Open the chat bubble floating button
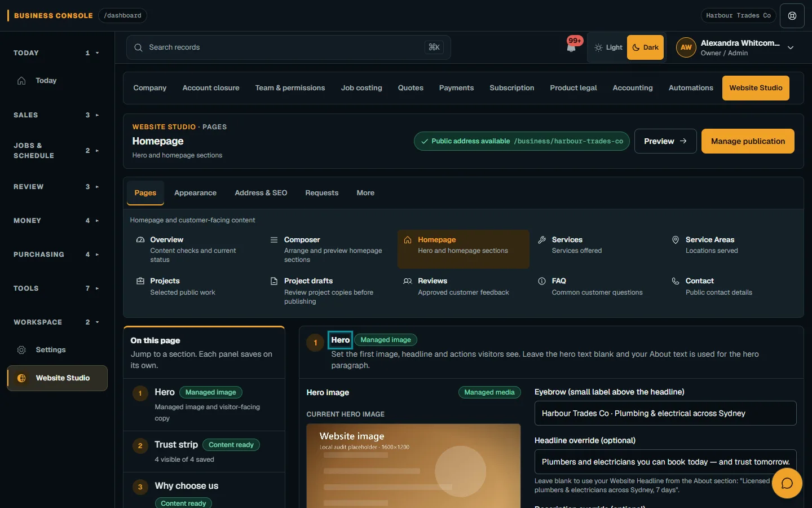Screen dimensions: 812x508 coord(787,483)
